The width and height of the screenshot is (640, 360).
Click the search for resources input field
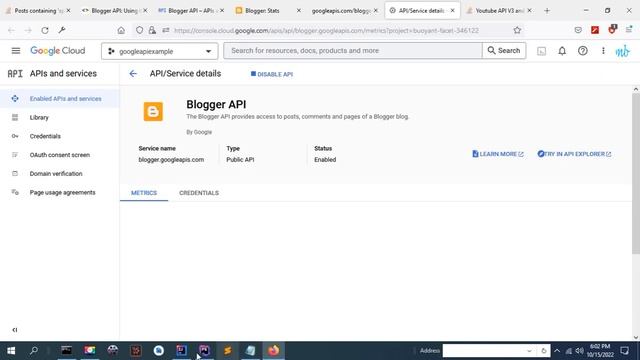point(353,51)
